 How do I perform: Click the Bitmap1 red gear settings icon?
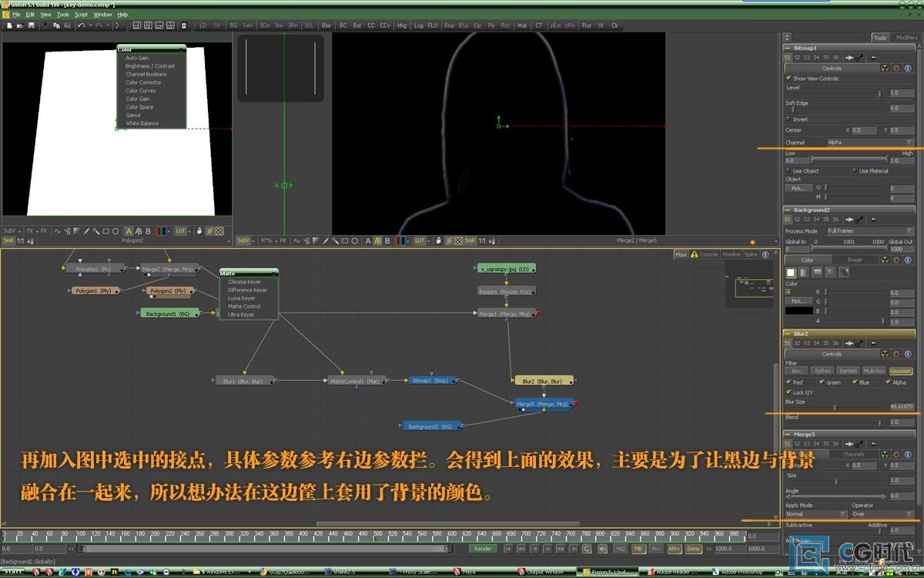click(897, 68)
